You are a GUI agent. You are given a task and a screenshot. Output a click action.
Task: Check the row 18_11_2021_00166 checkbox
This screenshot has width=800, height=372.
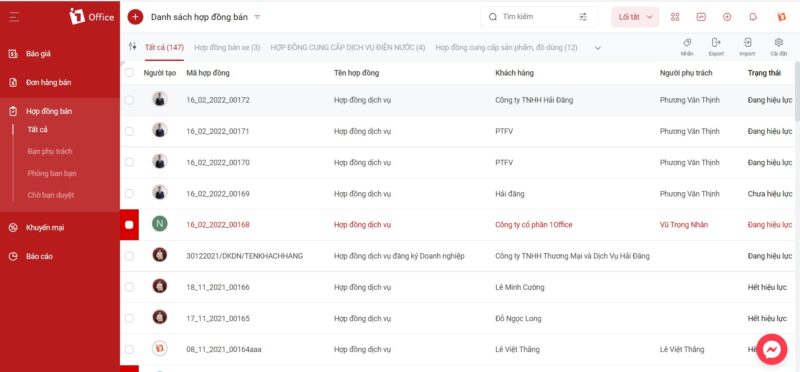129,287
